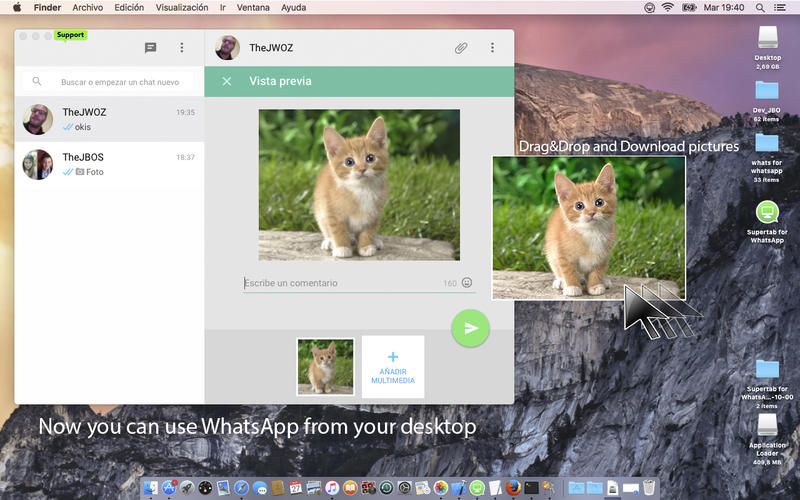The height and width of the screenshot is (500, 800).
Task: Click the 'Escribe un comentario' caption field
Action: click(340, 283)
